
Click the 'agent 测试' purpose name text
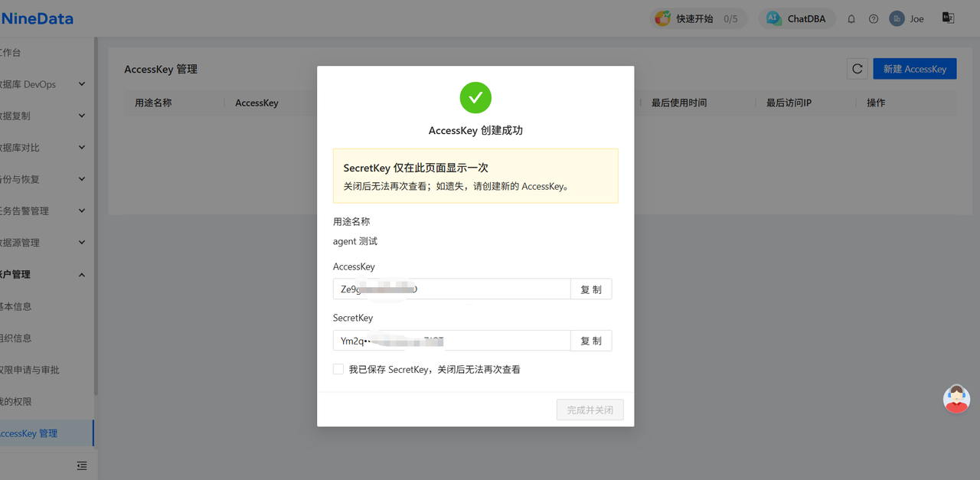(x=355, y=241)
